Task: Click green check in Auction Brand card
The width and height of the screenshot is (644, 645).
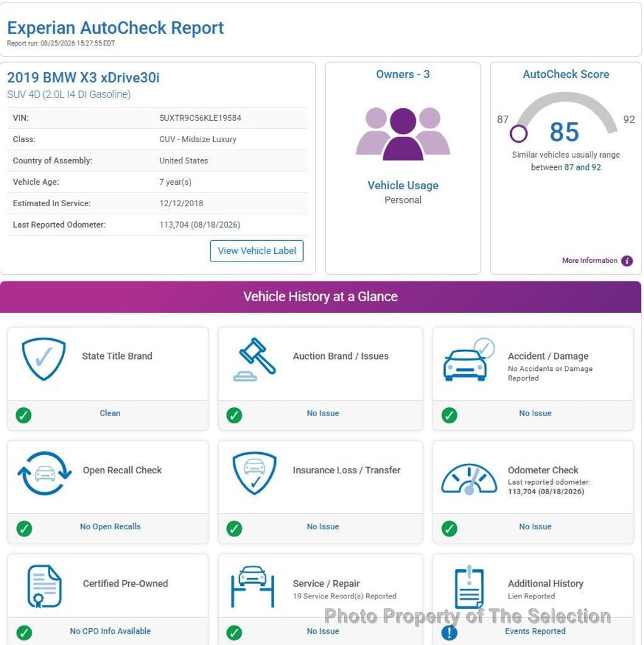Action: pos(234,415)
